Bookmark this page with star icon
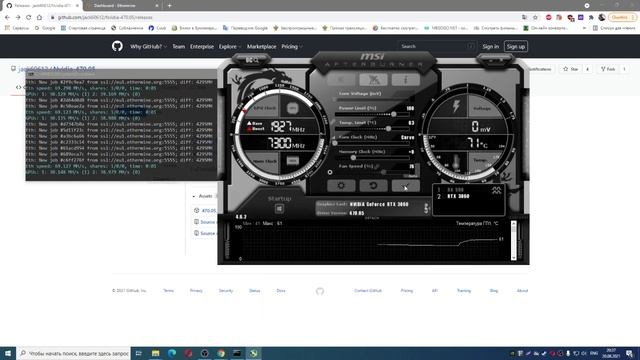 [x=535, y=17]
